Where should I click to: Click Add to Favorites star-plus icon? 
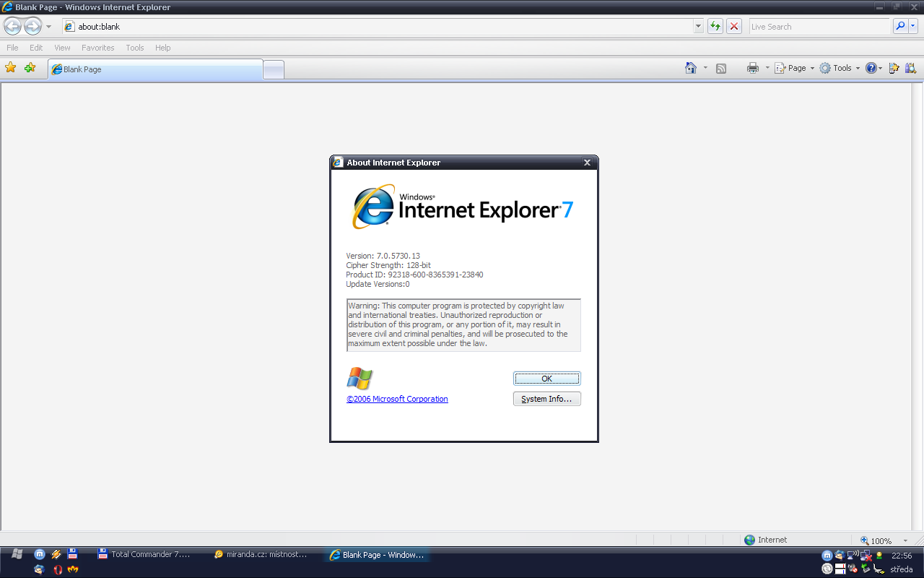(30, 68)
